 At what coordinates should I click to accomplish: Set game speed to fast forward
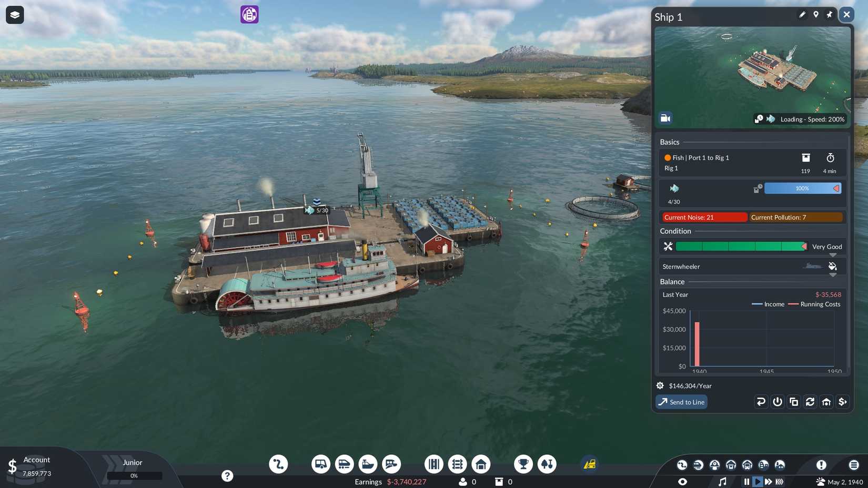769,482
